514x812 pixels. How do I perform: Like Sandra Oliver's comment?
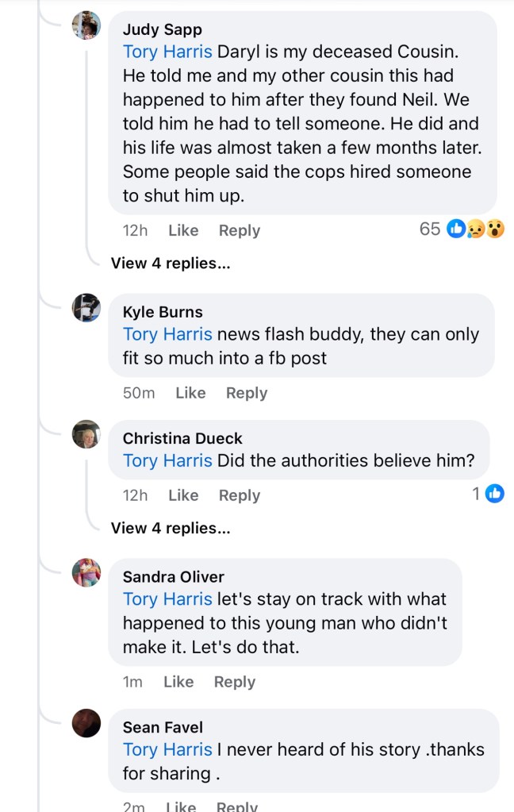[x=178, y=682]
